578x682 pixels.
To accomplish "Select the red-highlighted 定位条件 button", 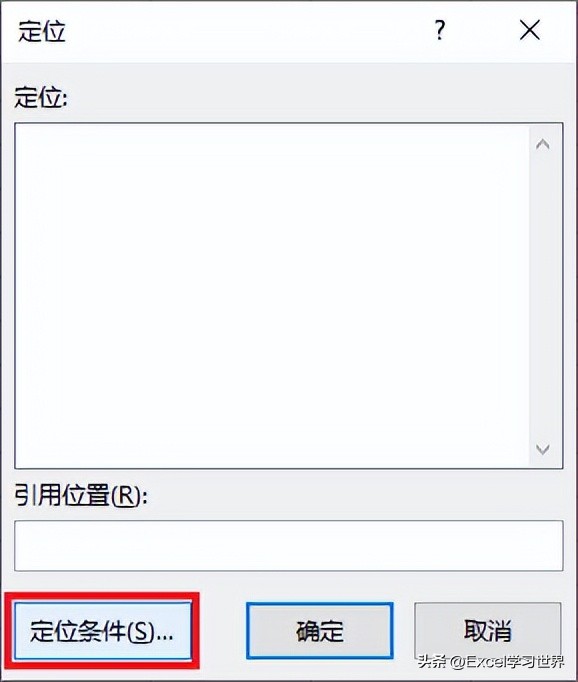I will click(102, 631).
